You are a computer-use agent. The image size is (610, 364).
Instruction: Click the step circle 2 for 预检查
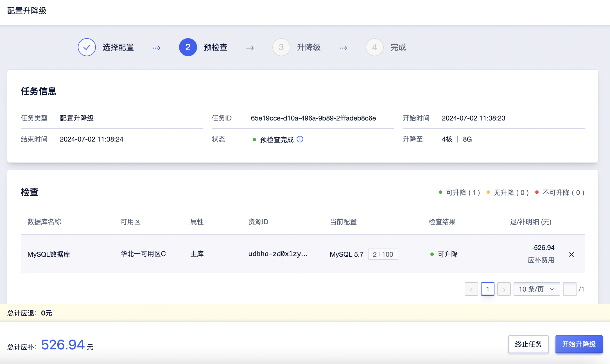[x=188, y=47]
